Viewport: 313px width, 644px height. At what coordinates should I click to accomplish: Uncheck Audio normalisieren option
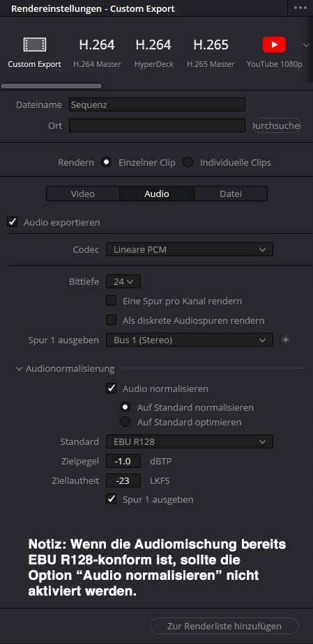click(x=111, y=388)
